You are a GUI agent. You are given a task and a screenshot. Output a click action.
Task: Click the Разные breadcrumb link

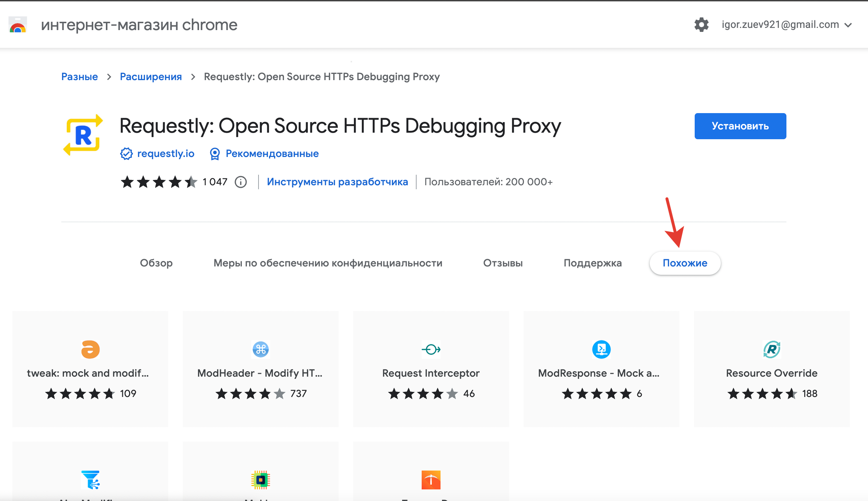pyautogui.click(x=79, y=76)
